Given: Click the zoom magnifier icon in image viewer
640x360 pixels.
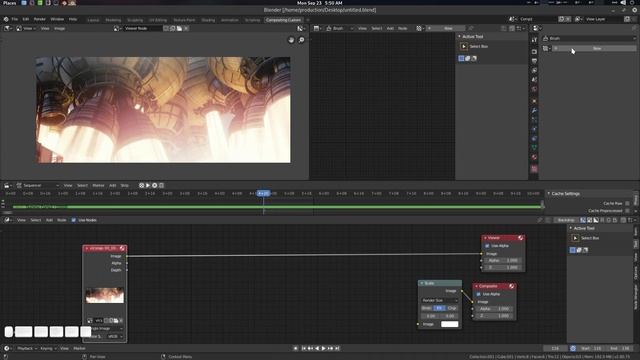Looking at the screenshot, I should pyautogui.click(x=302, y=40).
